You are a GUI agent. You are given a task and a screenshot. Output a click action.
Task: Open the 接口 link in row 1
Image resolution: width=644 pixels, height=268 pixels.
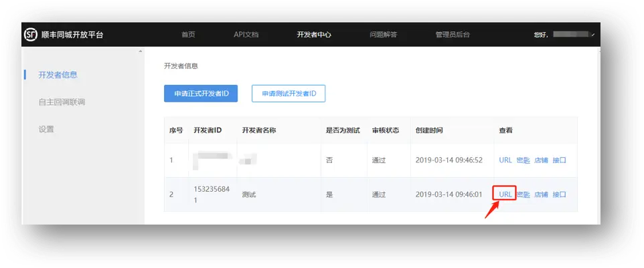(560, 160)
